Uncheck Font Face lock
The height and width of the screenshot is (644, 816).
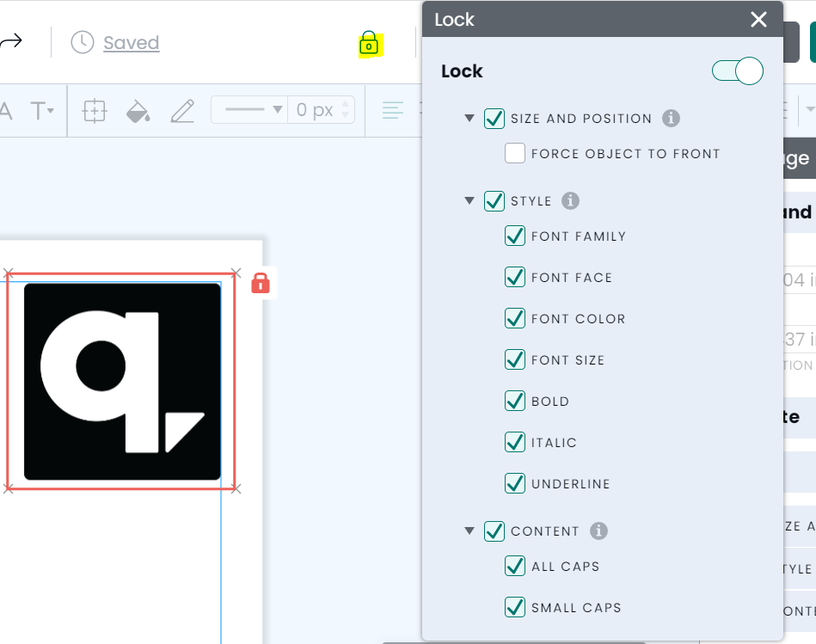click(x=515, y=277)
